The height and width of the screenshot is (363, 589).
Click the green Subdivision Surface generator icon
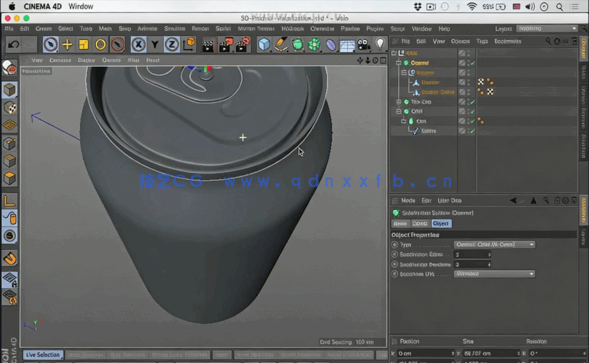tap(298, 44)
